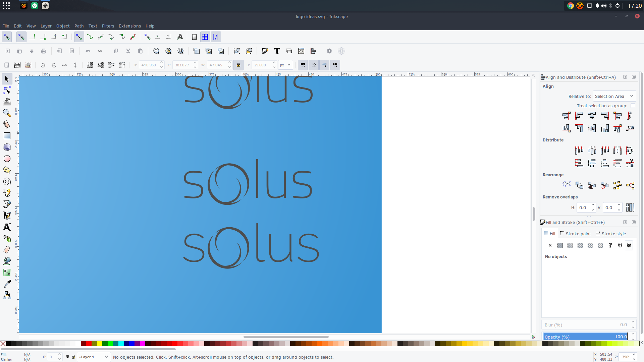Open the px units dropdown
Screen dimensions: 644x362
285,65
